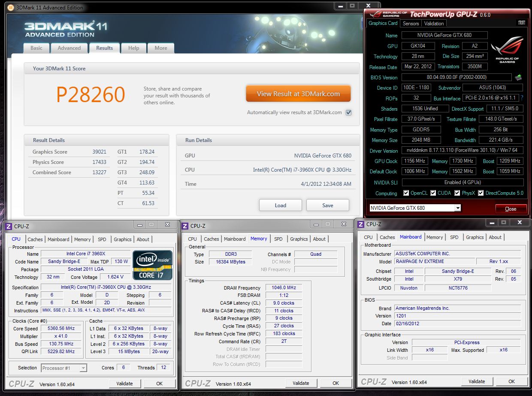
Task: Click the NVIDIA SLI status field
Action: tap(462, 182)
